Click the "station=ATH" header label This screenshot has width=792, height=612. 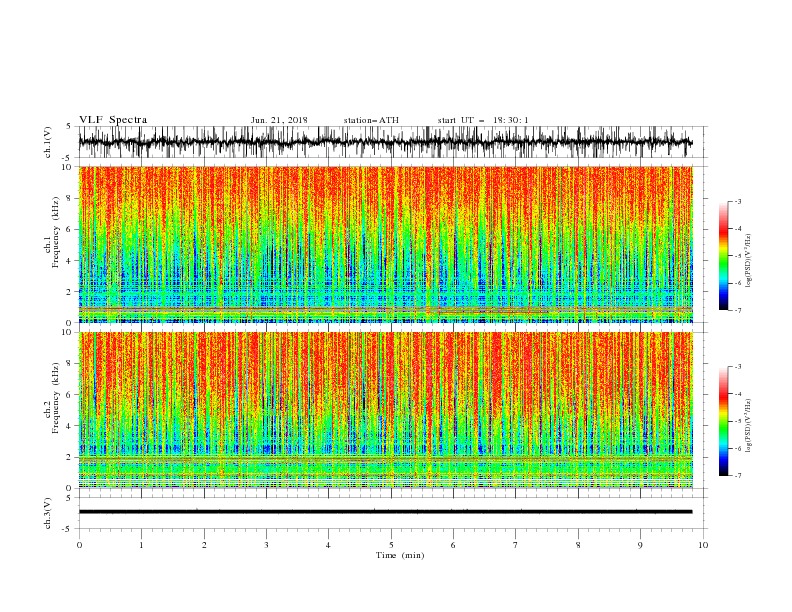pyautogui.click(x=371, y=120)
